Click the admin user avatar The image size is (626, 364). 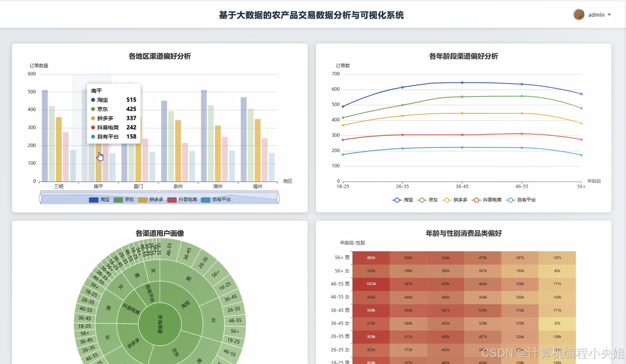579,15
